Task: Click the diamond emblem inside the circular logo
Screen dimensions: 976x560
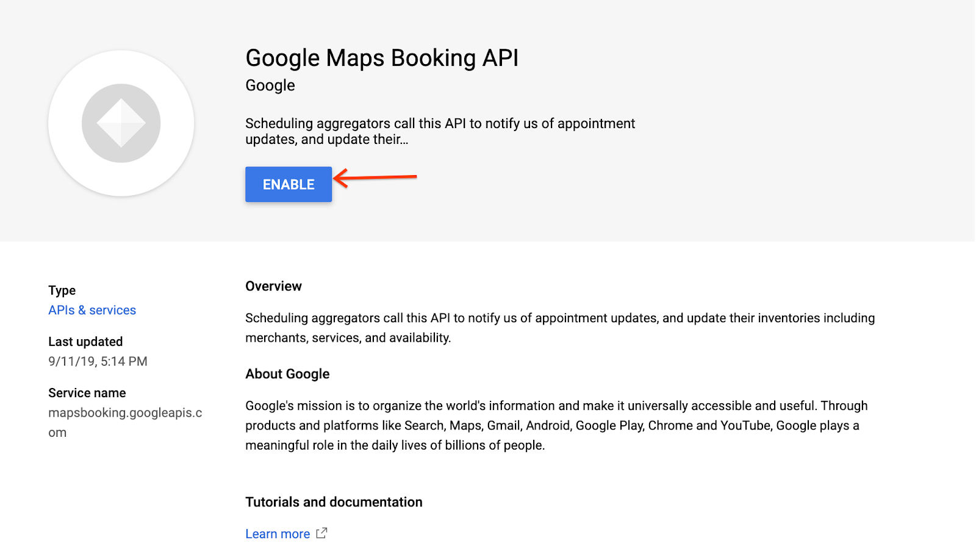Action: (x=121, y=122)
